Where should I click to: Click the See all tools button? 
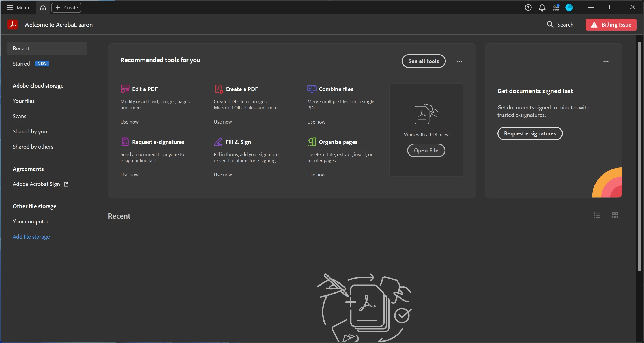(423, 61)
